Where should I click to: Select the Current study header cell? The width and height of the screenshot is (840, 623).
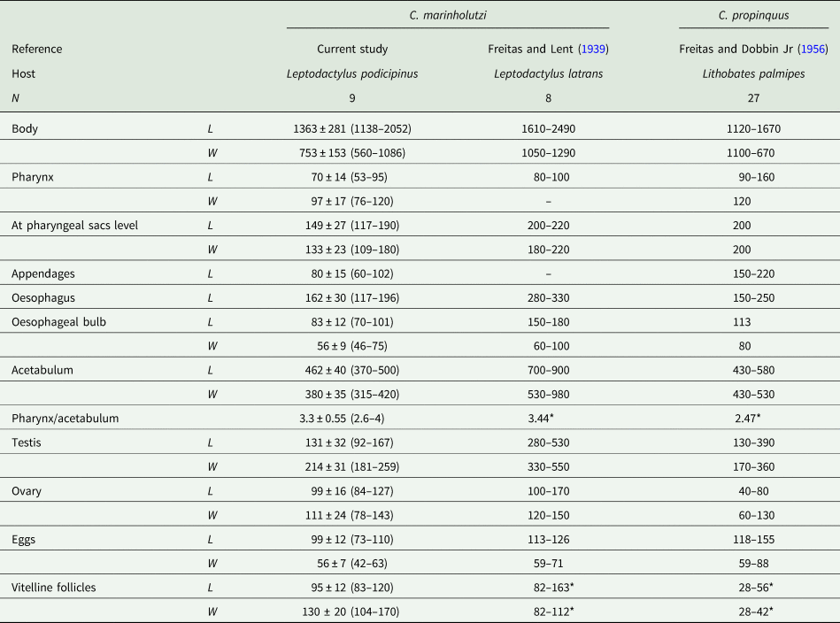(x=352, y=50)
